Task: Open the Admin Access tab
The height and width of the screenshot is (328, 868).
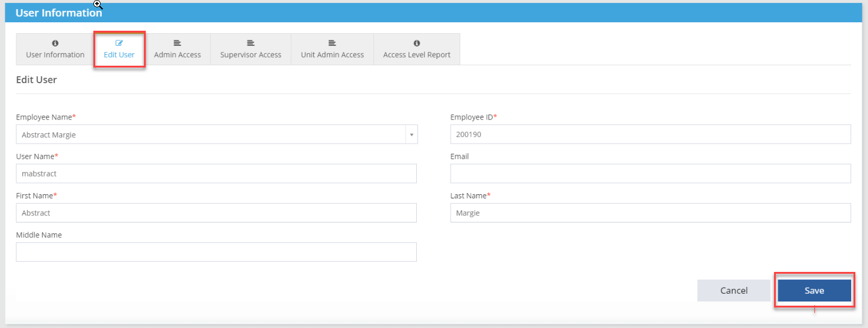Action: (x=177, y=49)
